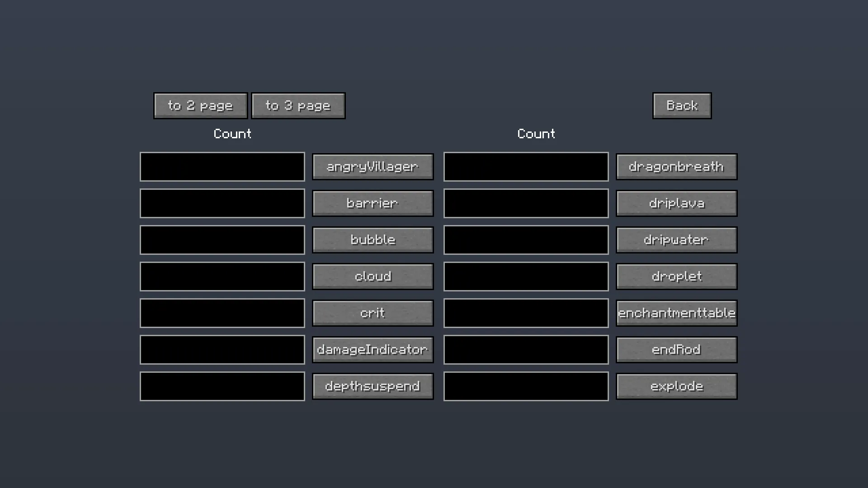Screen dimensions: 868x488
Task: Select the driplava particle button
Action: [676, 203]
